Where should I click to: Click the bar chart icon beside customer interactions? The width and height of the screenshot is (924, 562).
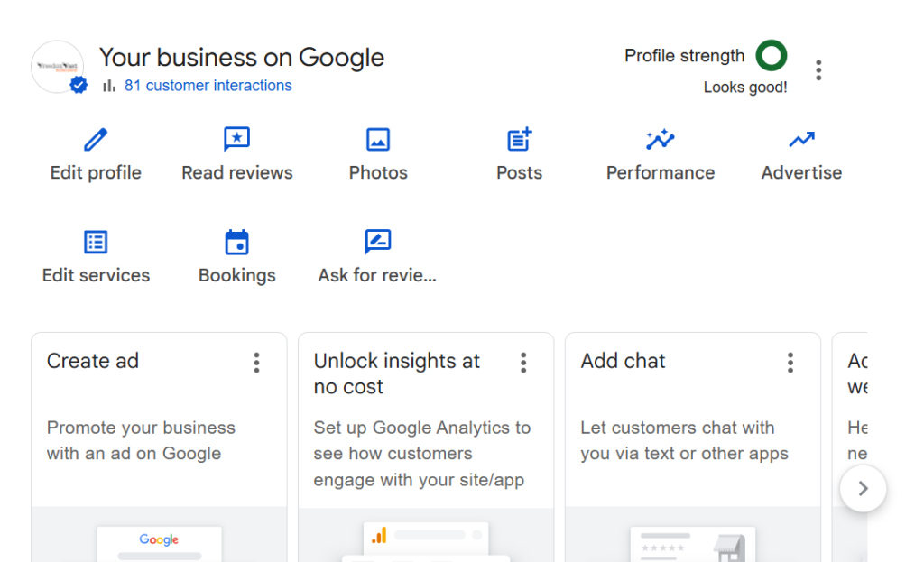click(109, 86)
